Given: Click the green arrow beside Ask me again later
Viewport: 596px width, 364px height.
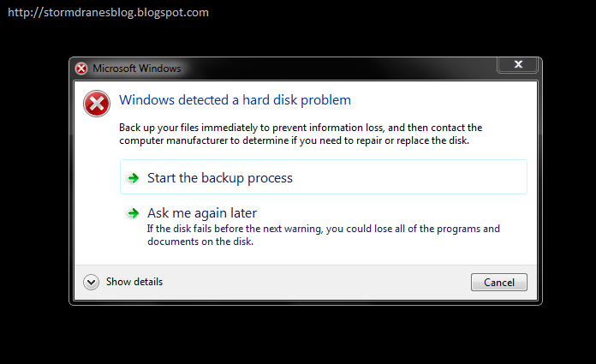Looking at the screenshot, I should pyautogui.click(x=133, y=213).
